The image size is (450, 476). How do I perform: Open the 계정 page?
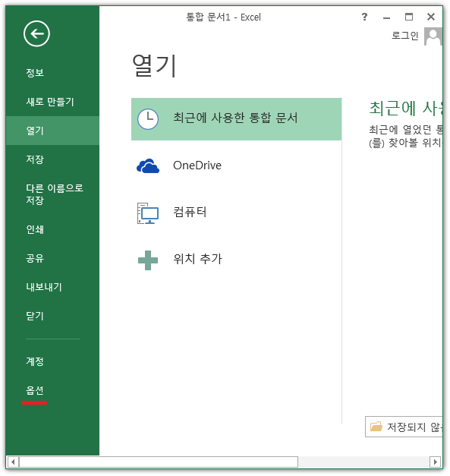pyautogui.click(x=35, y=361)
